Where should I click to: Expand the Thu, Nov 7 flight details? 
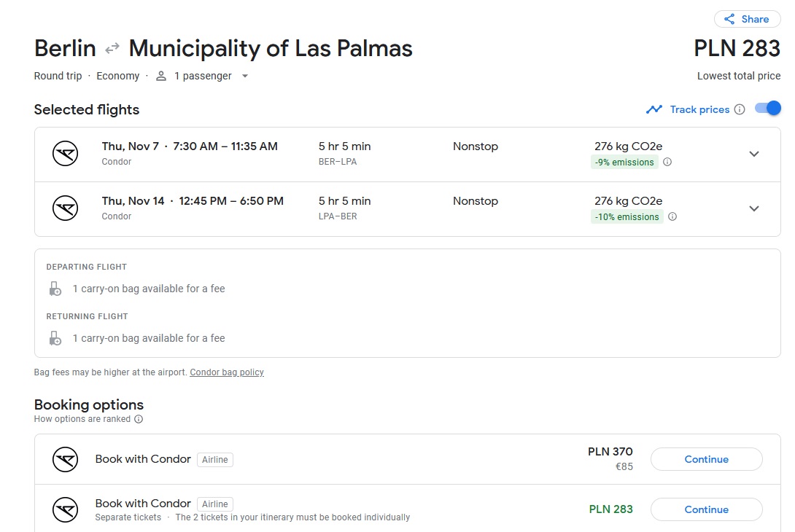(754, 154)
